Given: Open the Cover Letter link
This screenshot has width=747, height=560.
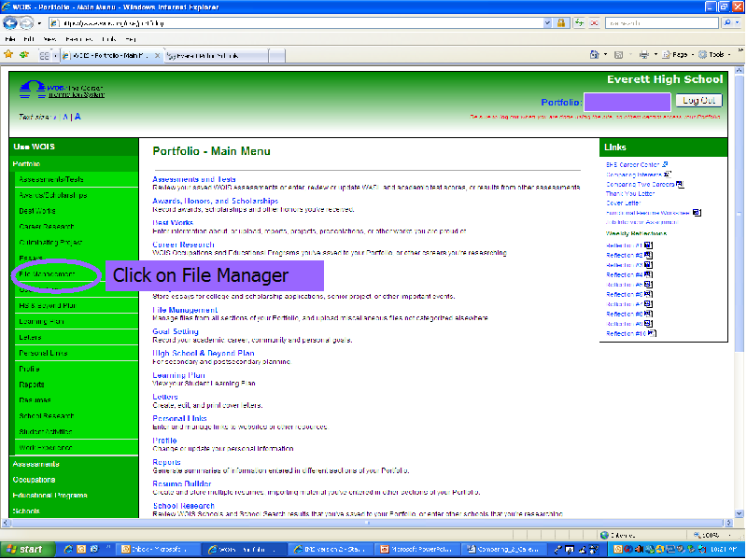Looking at the screenshot, I should [x=623, y=203].
